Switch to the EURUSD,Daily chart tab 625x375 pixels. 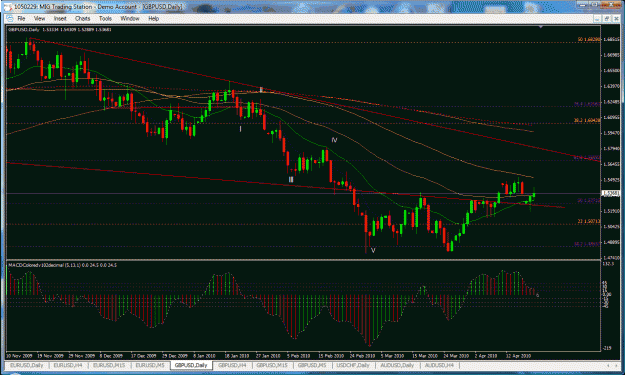pyautogui.click(x=27, y=365)
